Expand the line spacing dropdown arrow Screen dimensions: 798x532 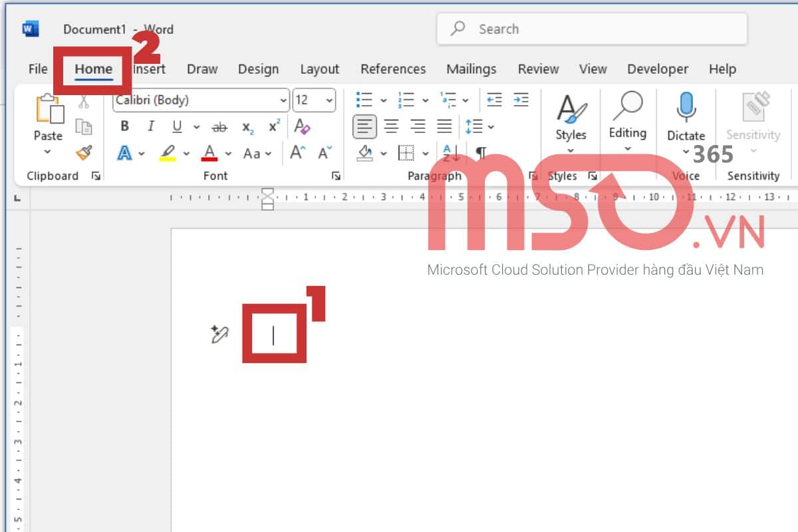[x=491, y=127]
